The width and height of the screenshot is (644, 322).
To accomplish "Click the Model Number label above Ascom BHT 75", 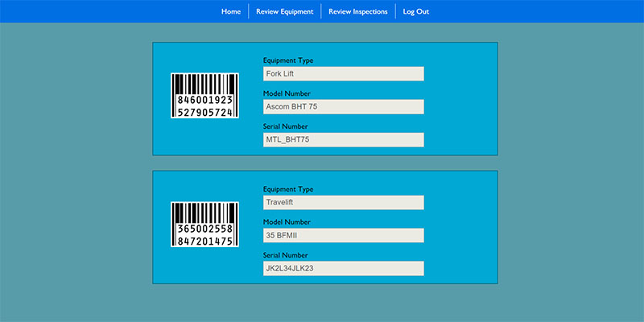I will (x=286, y=93).
